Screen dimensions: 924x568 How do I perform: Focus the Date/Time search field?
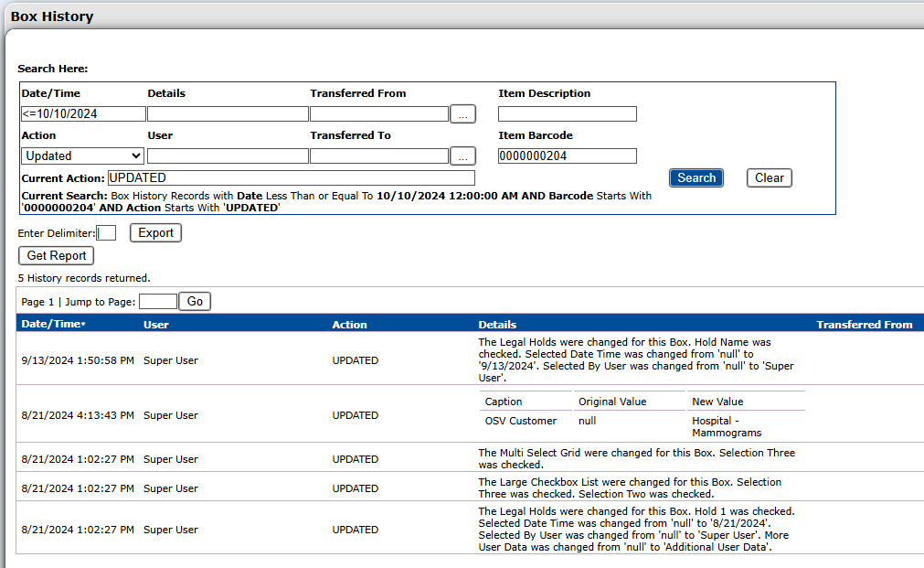pos(83,114)
